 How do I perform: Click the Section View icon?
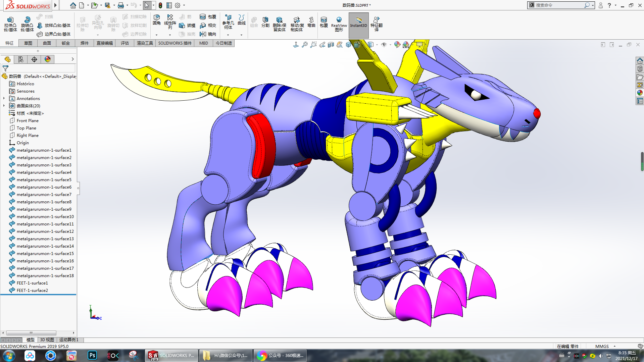coord(331,45)
